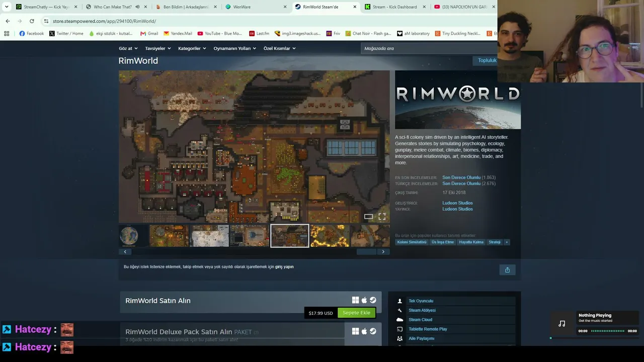
Task: Open the aM laboratory bookmark
Action: tap(413, 34)
